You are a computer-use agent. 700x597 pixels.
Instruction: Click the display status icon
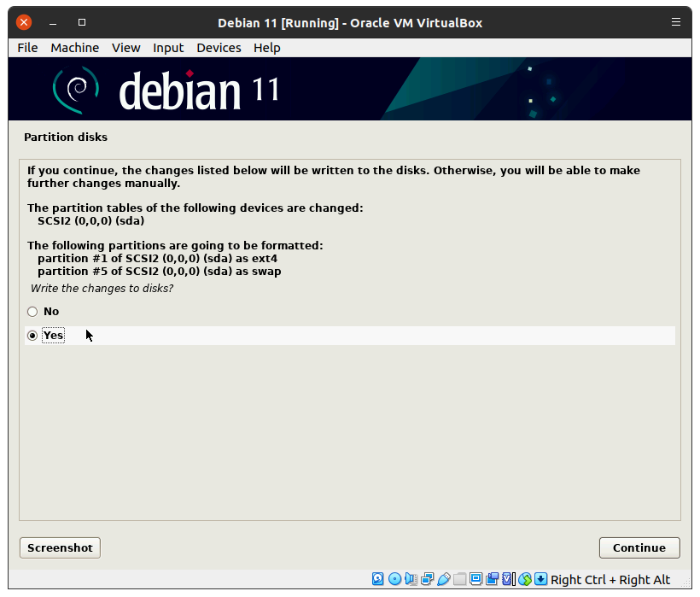[x=475, y=579]
